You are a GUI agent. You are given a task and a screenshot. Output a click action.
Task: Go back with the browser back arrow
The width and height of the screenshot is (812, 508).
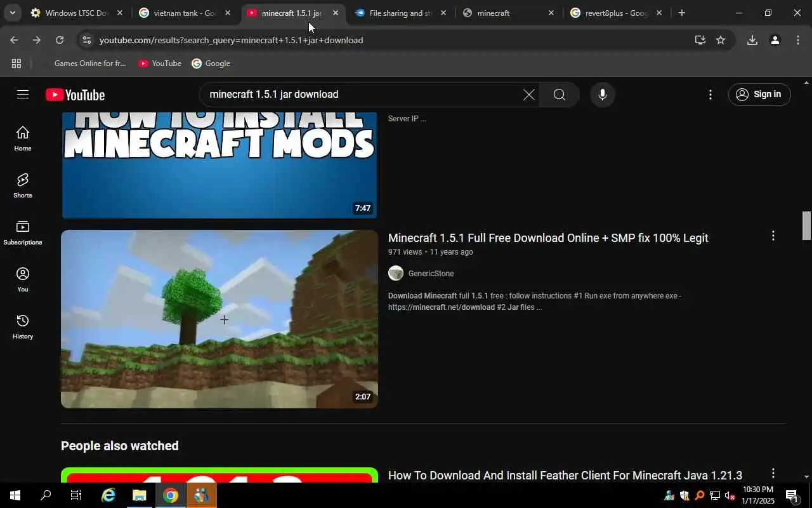tap(14, 40)
